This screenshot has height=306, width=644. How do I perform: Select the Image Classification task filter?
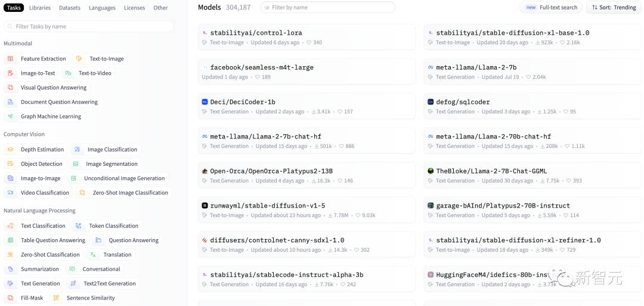(112, 150)
